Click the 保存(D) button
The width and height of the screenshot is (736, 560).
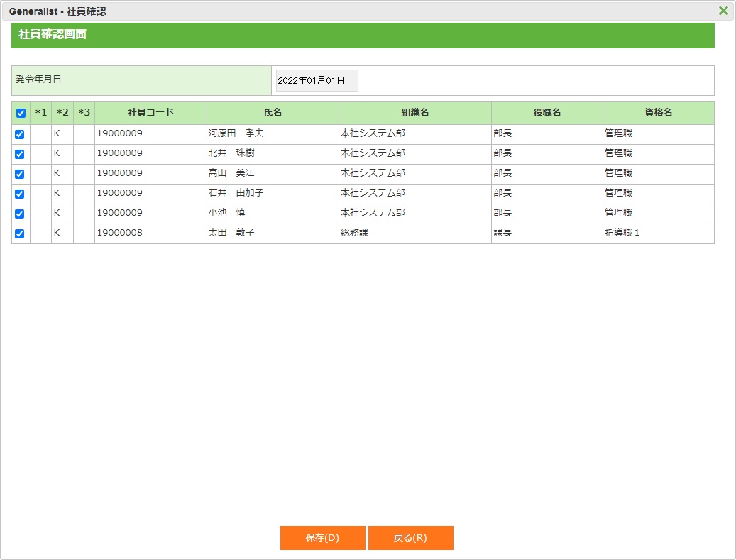click(322, 538)
